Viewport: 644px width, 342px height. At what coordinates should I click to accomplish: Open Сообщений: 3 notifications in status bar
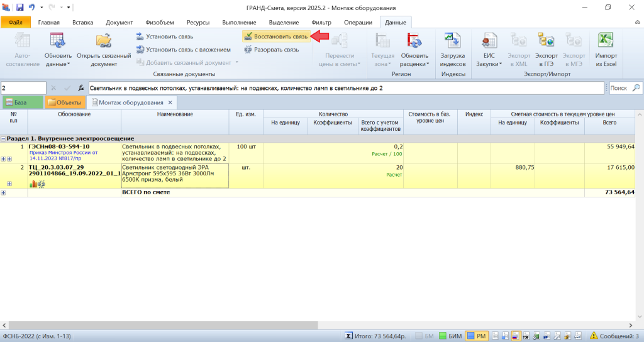(x=614, y=336)
